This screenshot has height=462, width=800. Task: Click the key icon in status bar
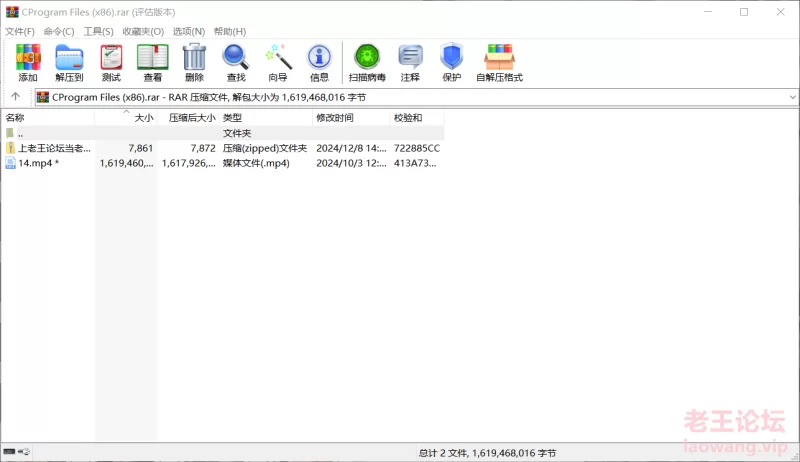point(24,451)
